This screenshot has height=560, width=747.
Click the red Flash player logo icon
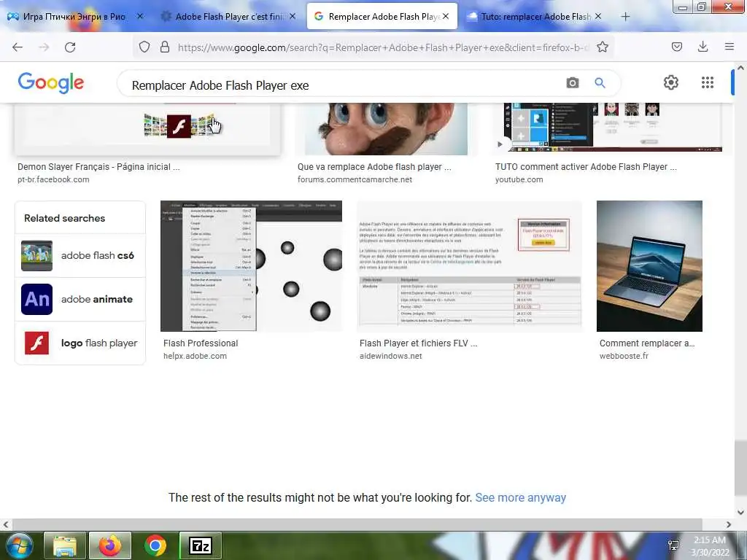[36, 343]
